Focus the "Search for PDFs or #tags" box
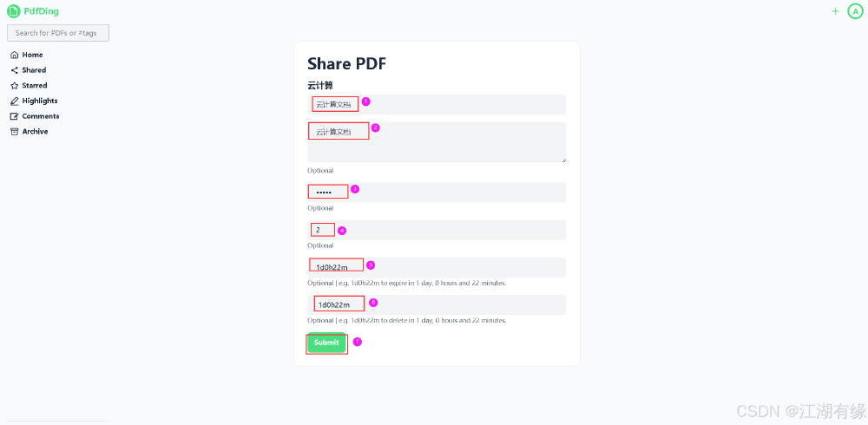Screen dimensions: 868x425 58,33
